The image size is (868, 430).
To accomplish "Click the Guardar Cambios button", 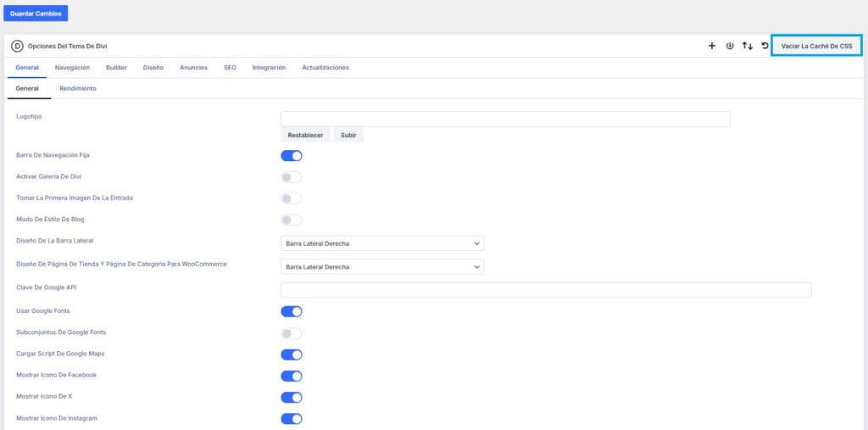I will (36, 14).
